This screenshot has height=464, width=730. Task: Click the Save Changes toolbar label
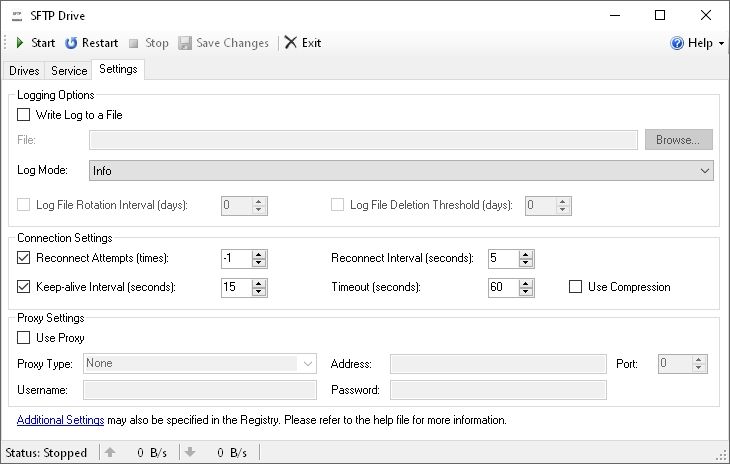[x=232, y=43]
